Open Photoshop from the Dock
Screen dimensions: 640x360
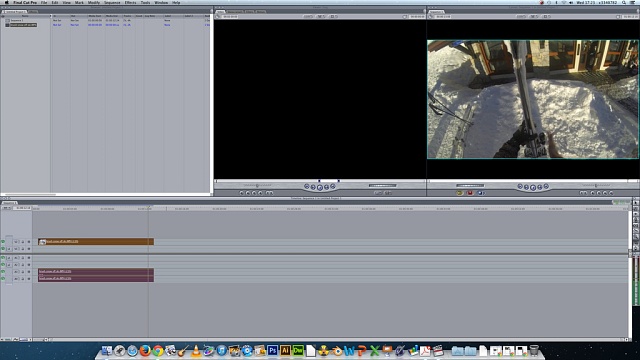tap(272, 350)
